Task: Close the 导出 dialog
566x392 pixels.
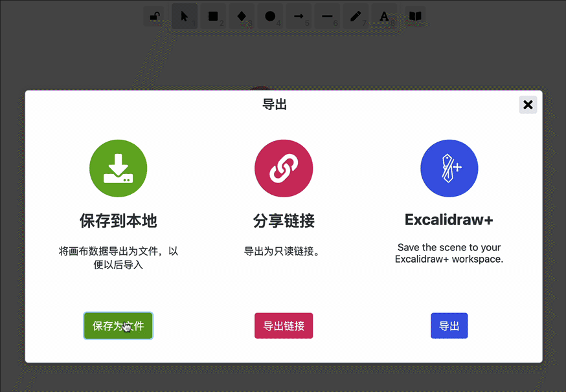Action: [x=528, y=105]
